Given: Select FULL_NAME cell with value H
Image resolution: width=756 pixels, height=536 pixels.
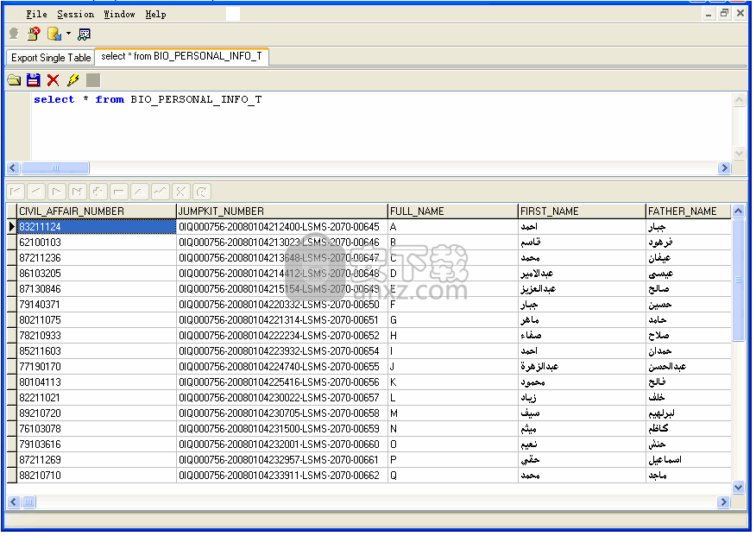Looking at the screenshot, I should (453, 336).
